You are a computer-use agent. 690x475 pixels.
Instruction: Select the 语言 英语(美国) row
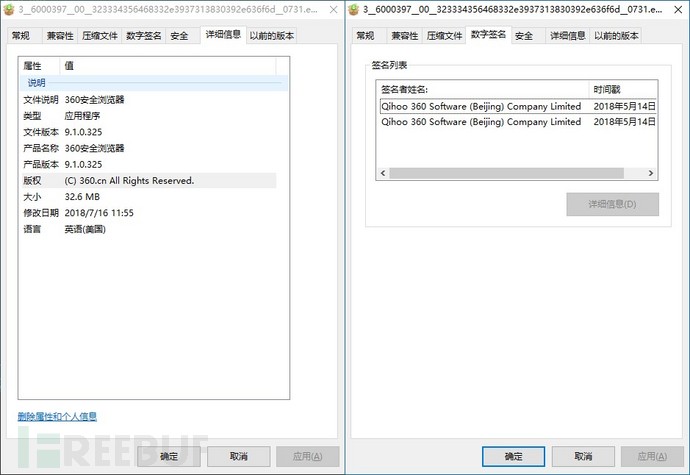(x=148, y=229)
